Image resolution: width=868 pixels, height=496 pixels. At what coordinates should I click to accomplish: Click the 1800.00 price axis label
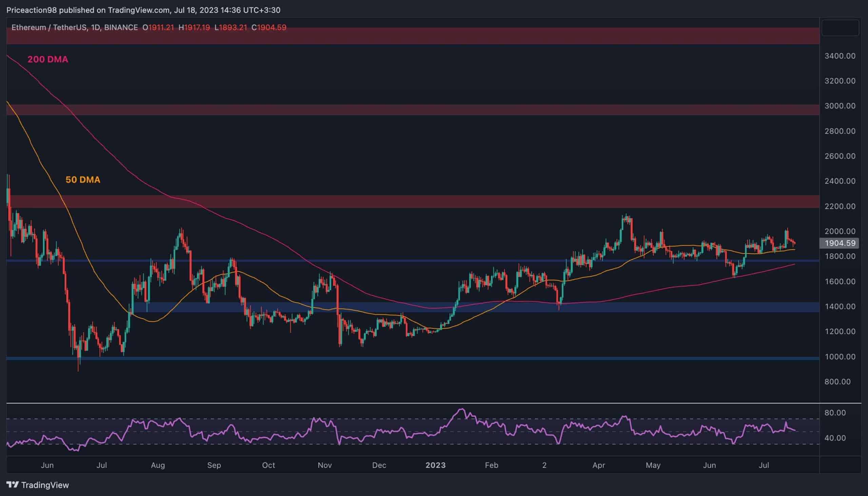(840, 256)
